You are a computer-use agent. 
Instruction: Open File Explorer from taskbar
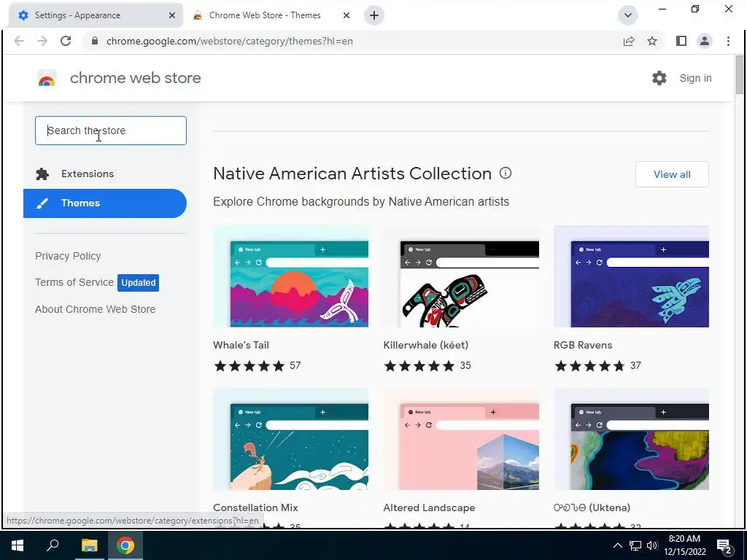pyautogui.click(x=89, y=545)
